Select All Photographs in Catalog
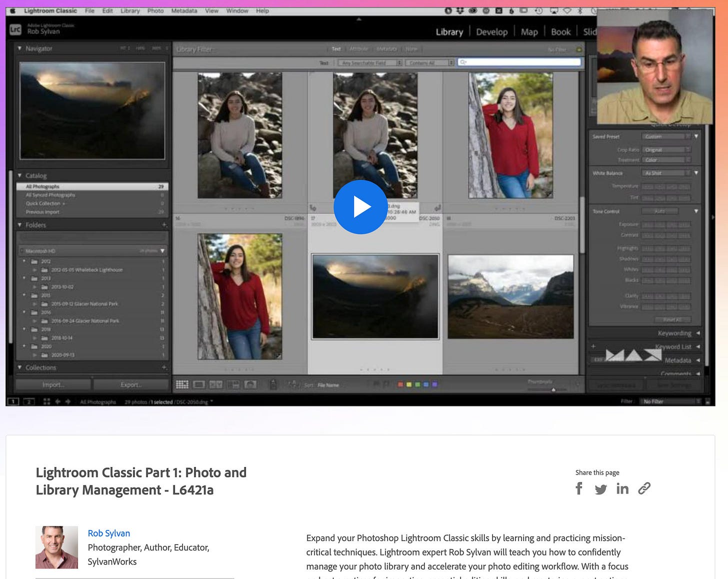Screen dimensions: 728x579 pyautogui.click(x=92, y=186)
